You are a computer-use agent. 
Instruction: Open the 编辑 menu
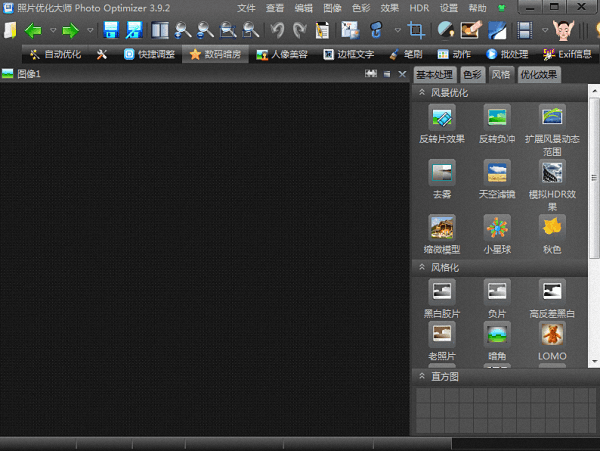[304, 8]
